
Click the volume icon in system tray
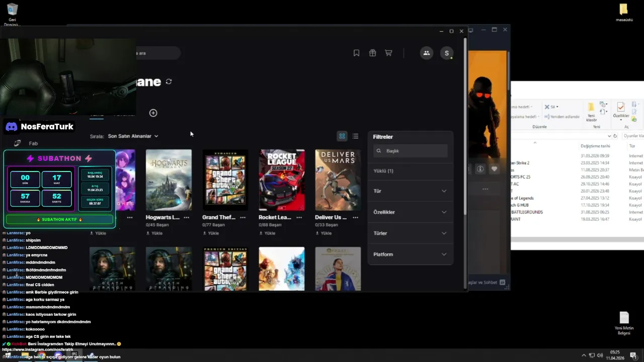pyautogui.click(x=600, y=355)
